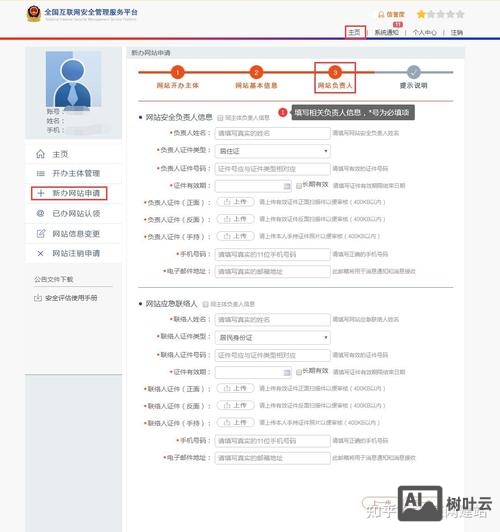Open calendar icon in 负责人 证件有效期 field

(287, 186)
